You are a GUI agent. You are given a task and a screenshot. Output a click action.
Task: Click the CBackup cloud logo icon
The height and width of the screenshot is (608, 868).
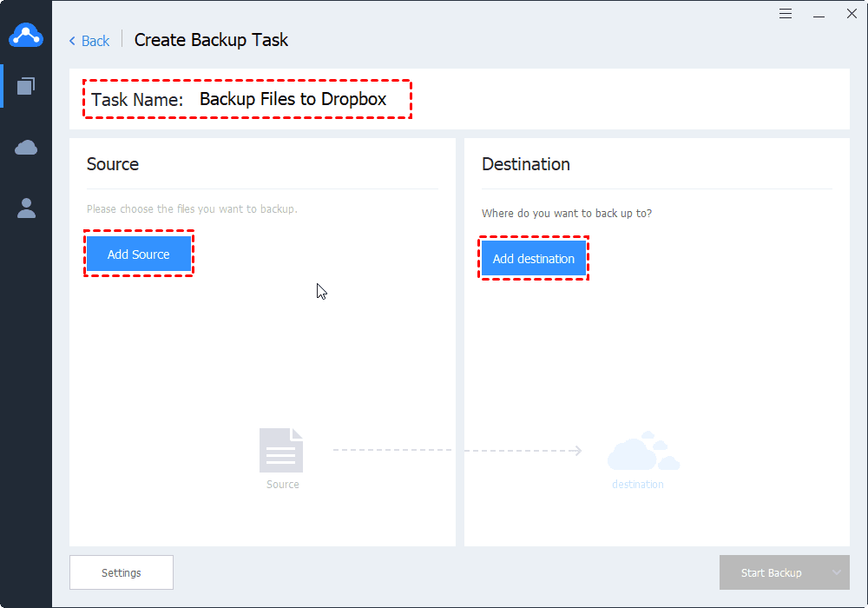pos(26,36)
